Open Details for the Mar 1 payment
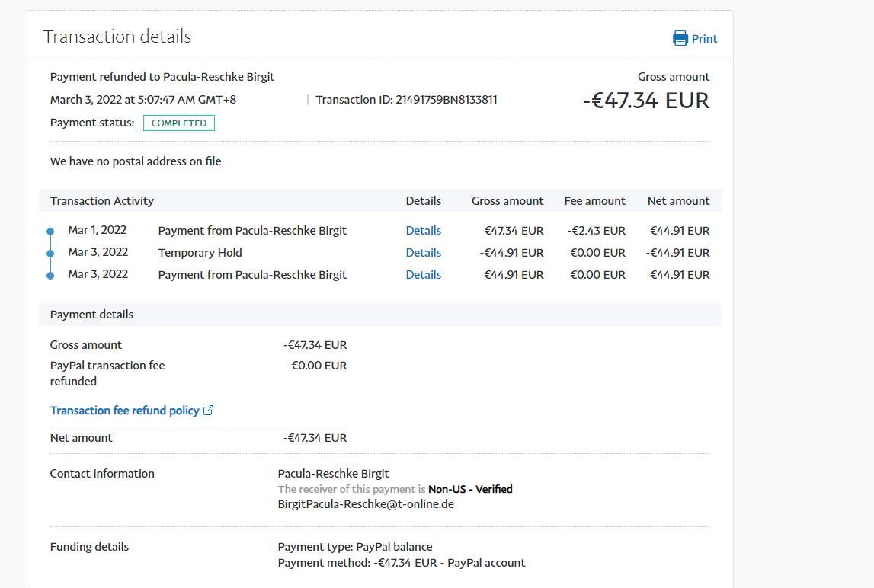The width and height of the screenshot is (874, 588). (423, 231)
